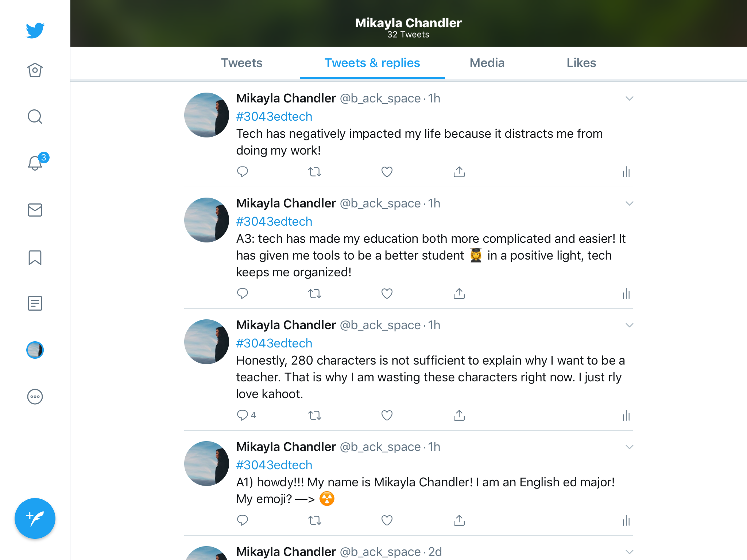Open the More options circle icon
This screenshot has height=560, width=747.
[35, 397]
